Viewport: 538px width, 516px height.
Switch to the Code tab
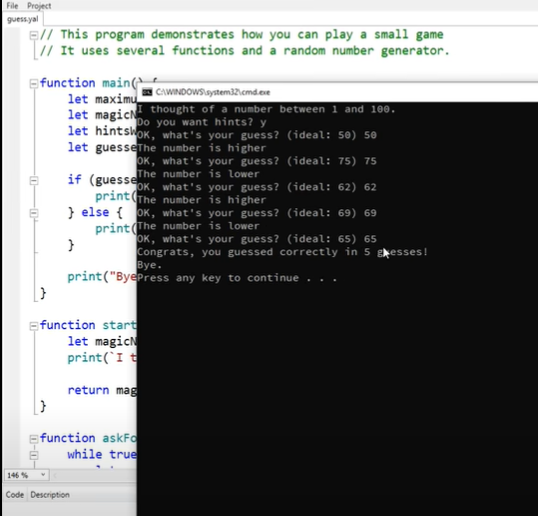click(x=15, y=495)
